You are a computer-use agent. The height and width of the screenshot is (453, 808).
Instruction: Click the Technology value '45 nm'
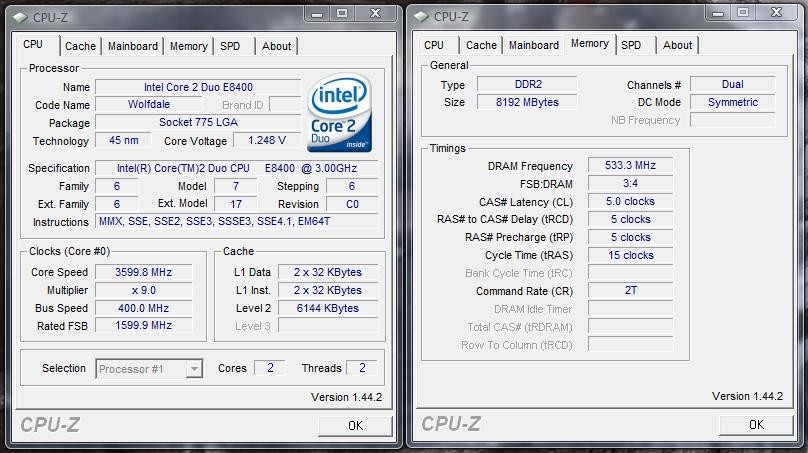[124, 140]
